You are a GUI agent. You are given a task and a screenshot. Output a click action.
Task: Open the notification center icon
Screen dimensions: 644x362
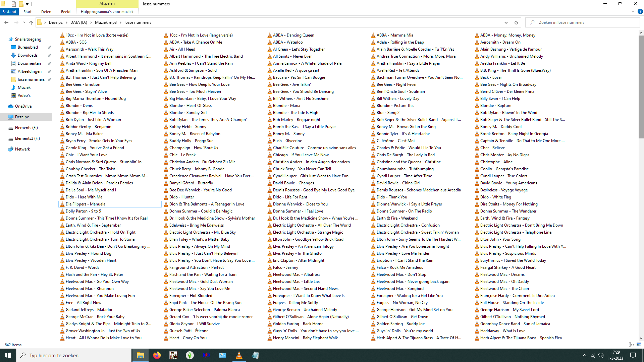[633, 355]
